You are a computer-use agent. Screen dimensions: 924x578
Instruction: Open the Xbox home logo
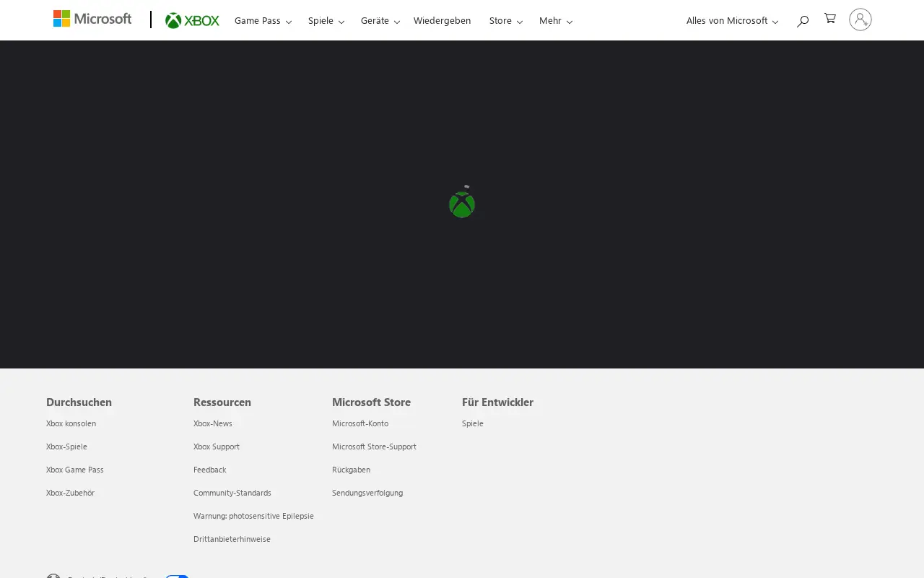coord(192,20)
